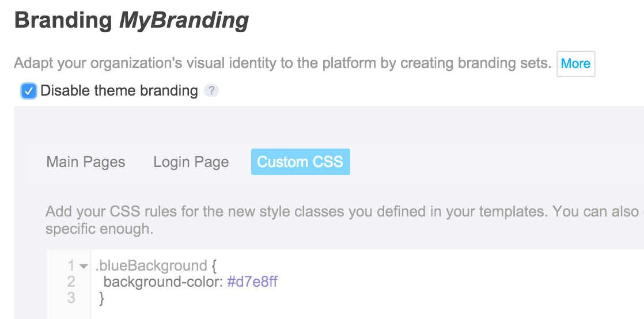Click the Branding MyBranding page heading

131,21
